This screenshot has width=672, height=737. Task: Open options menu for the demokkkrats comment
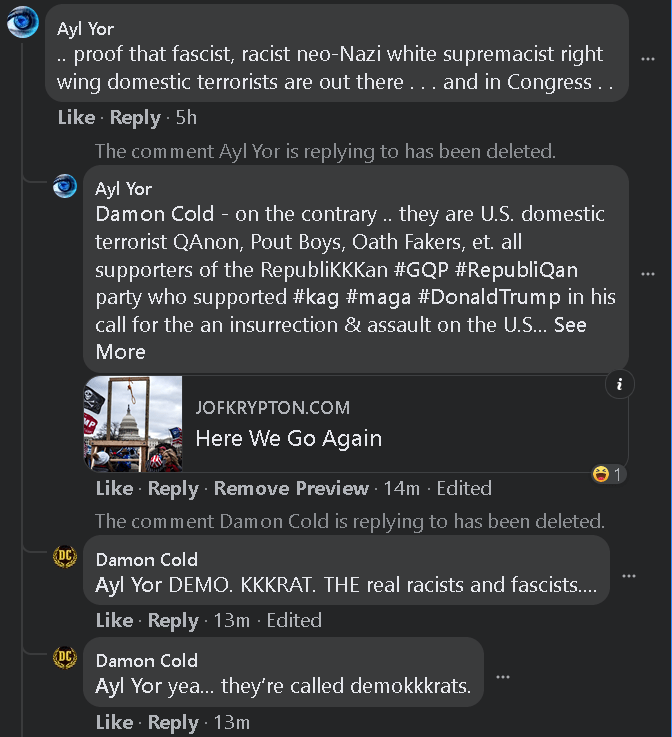[x=502, y=677]
